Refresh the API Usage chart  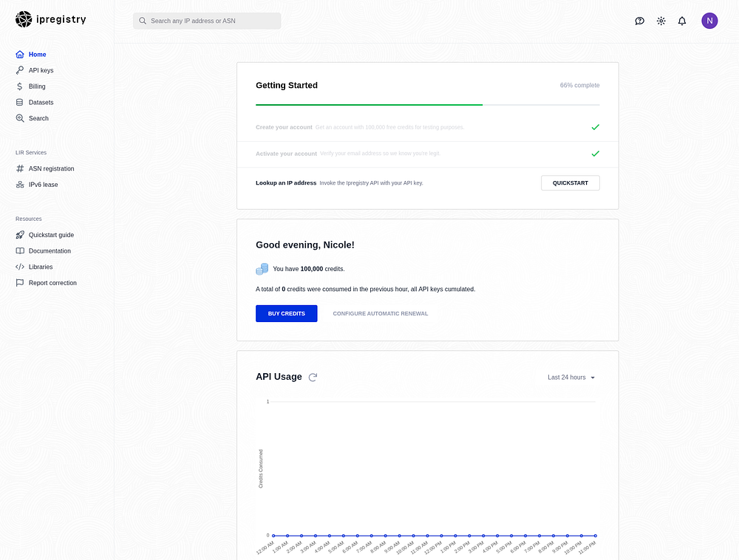tap(313, 377)
